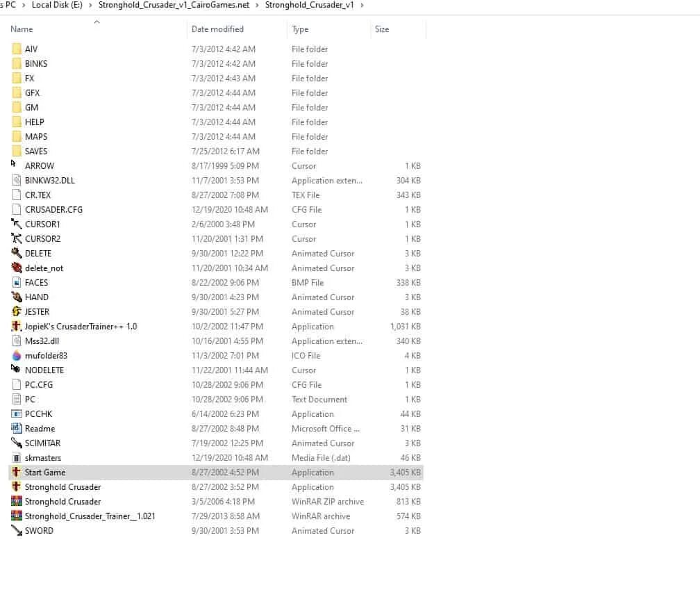Image resolution: width=700 pixels, height=590 pixels.
Task: Select the Stronghold_Crusader_Trainer__1.021 archive icon
Action: pyautogui.click(x=17, y=516)
